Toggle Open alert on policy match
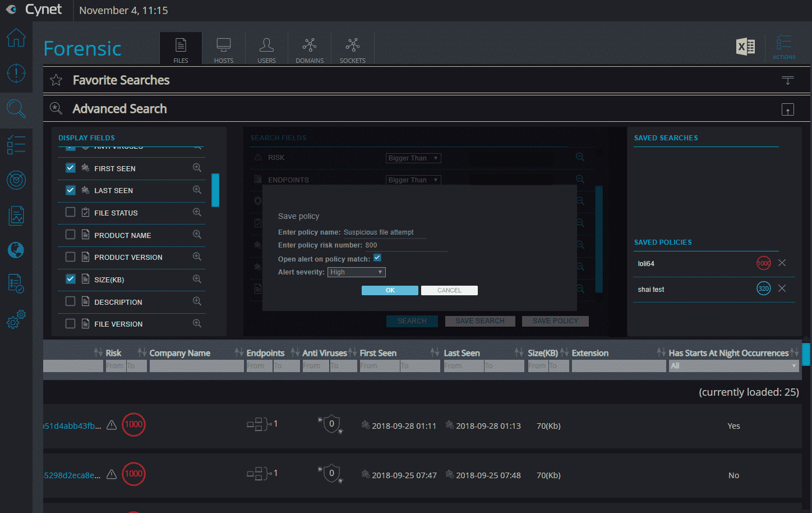The height and width of the screenshot is (513, 812). coord(377,258)
